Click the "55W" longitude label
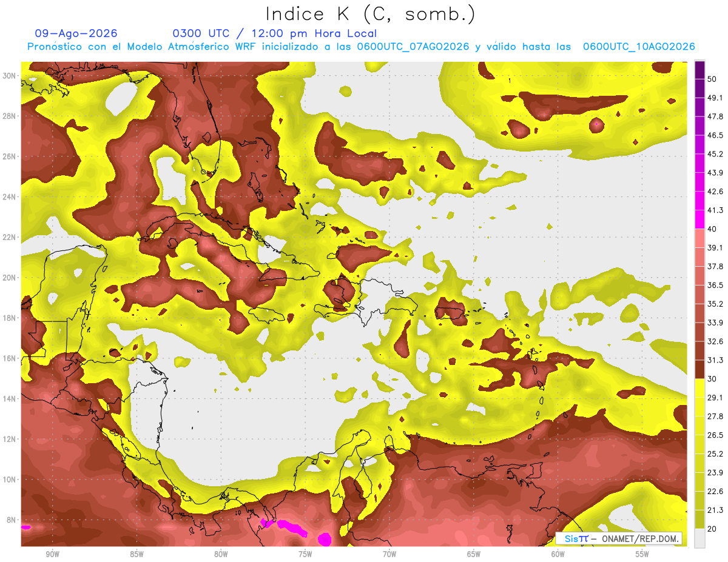 click(642, 554)
